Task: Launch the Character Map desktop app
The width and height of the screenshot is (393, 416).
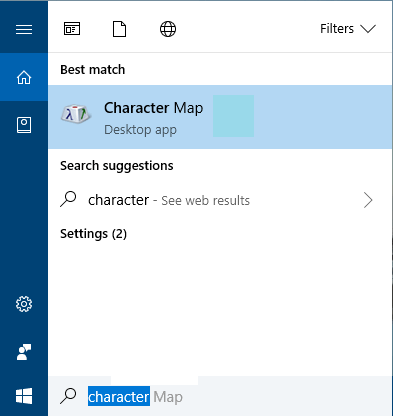Action: 220,117
